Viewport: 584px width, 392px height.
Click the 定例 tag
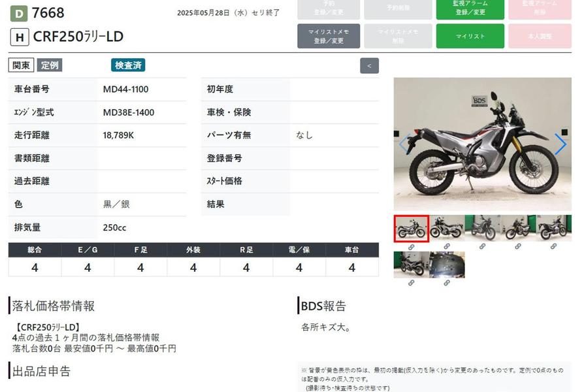click(x=49, y=65)
